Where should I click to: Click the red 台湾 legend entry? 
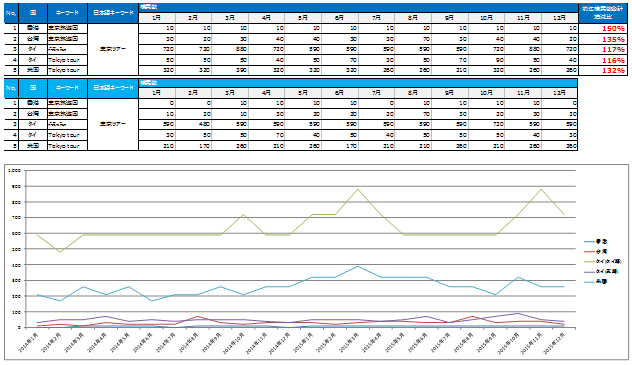(x=596, y=251)
